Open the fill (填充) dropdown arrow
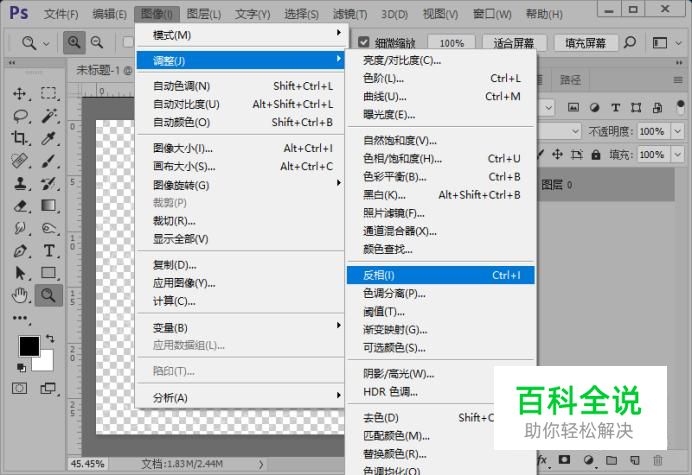 pyautogui.click(x=677, y=155)
